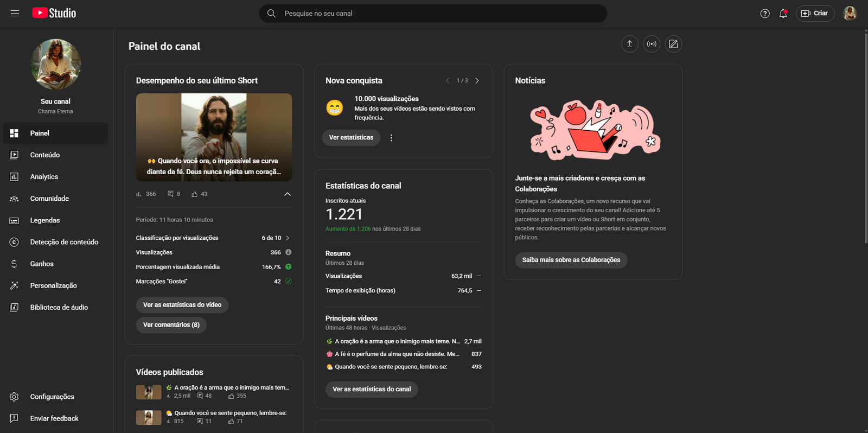The width and height of the screenshot is (868, 433).
Task: Go to next achievement card
Action: point(477,81)
